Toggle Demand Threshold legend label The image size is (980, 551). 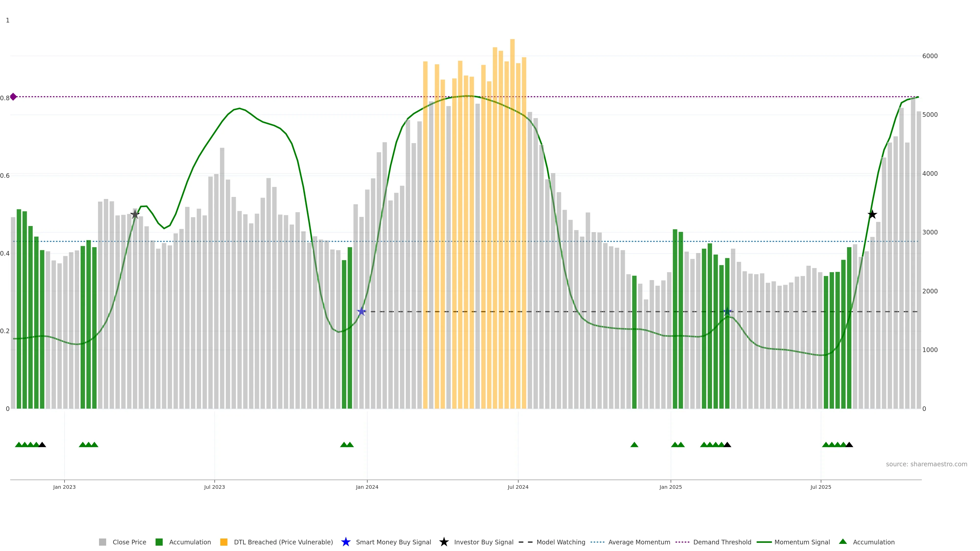[x=722, y=542]
